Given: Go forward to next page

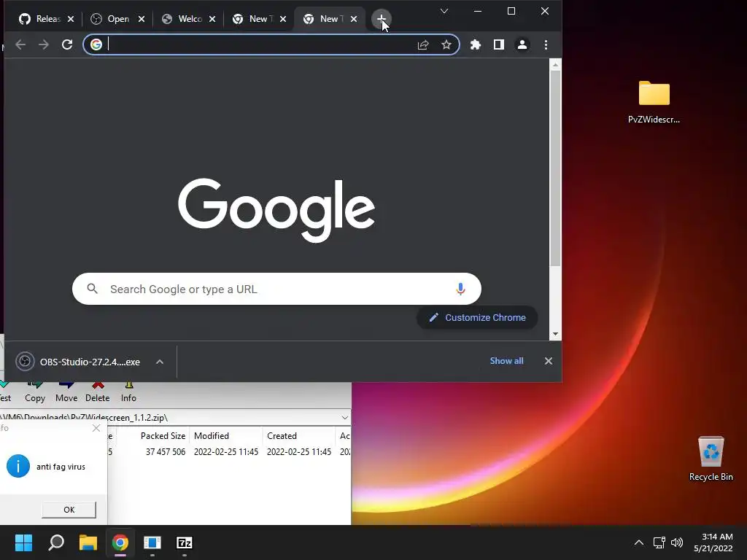Looking at the screenshot, I should pos(44,44).
